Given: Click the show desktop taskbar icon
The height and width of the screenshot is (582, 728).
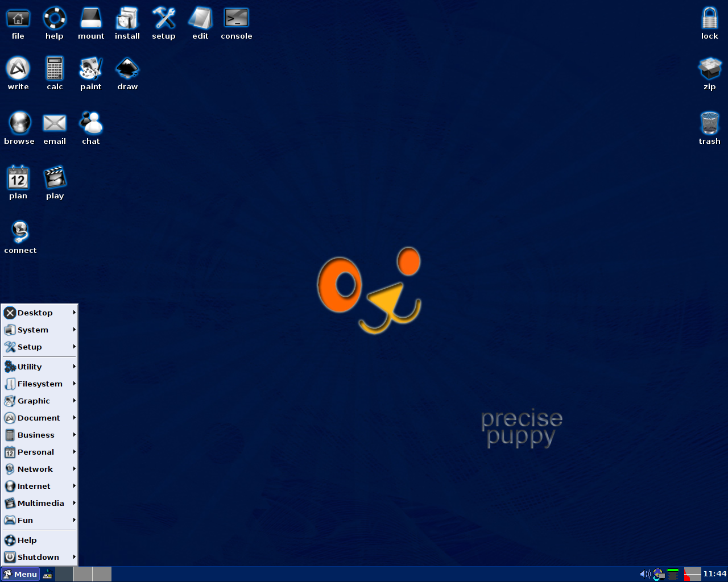Looking at the screenshot, I should (x=48, y=574).
